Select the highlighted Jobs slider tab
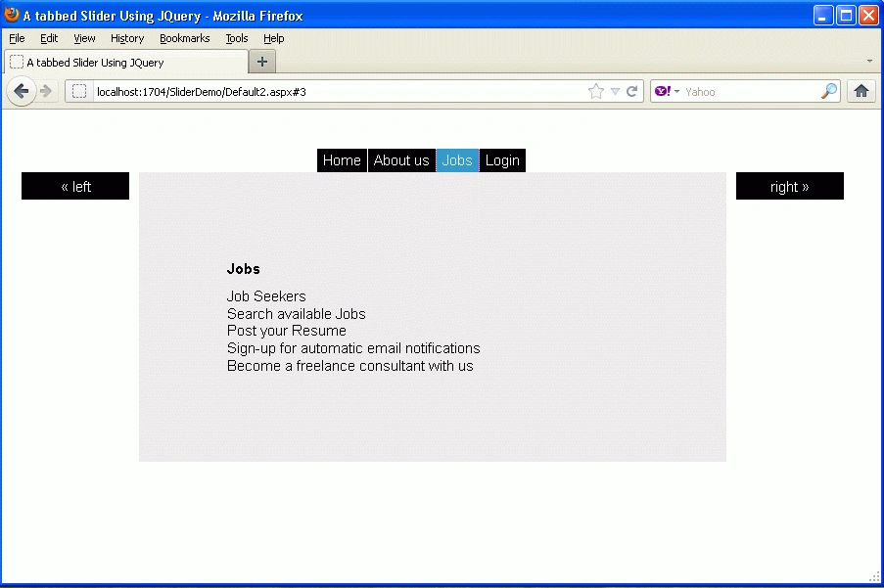 click(x=457, y=160)
